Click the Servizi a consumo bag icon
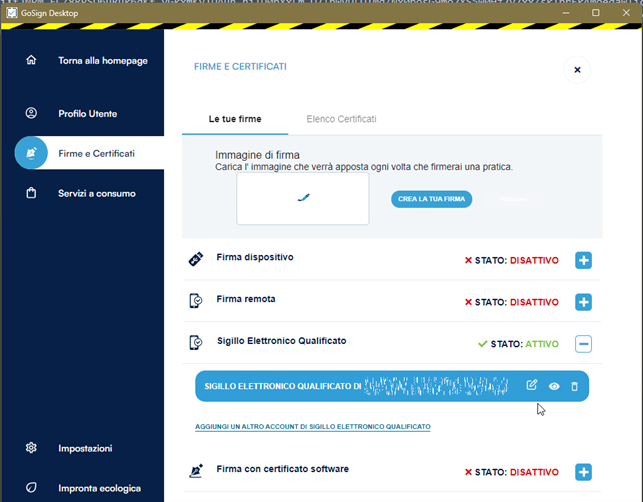The height and width of the screenshot is (502, 643). click(x=31, y=193)
